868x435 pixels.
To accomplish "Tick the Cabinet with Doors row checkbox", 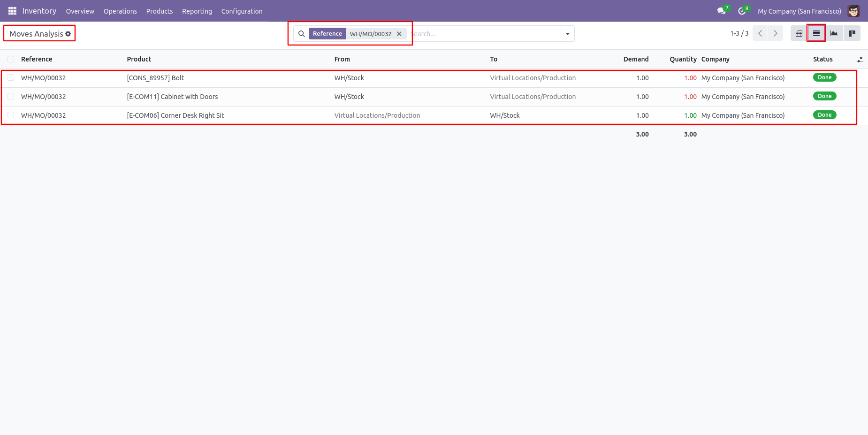I will (x=11, y=97).
